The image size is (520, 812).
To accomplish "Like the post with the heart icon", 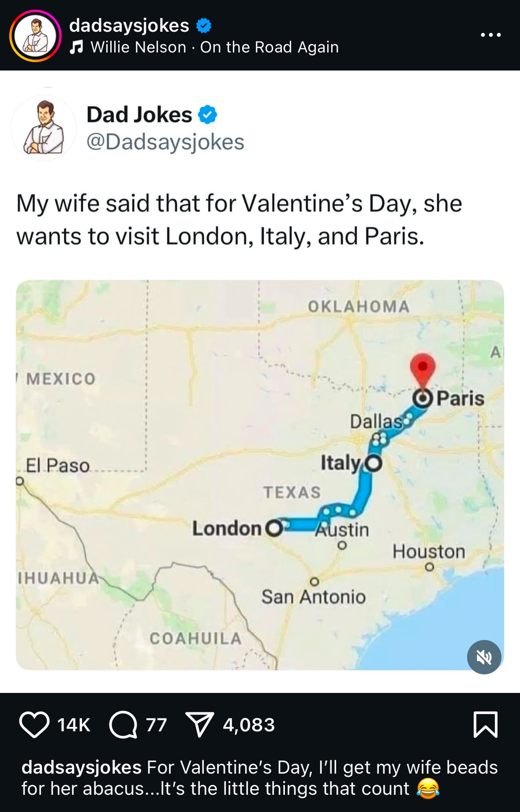I will pyautogui.click(x=34, y=724).
